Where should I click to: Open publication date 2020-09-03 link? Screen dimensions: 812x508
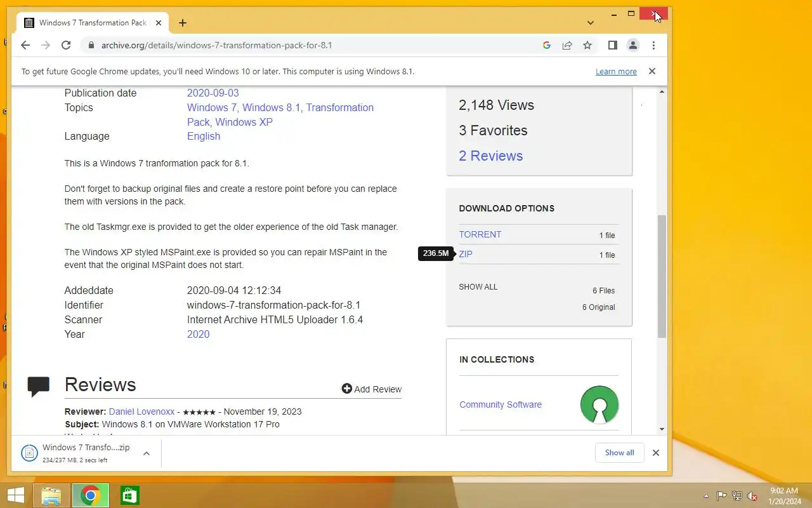coord(213,93)
